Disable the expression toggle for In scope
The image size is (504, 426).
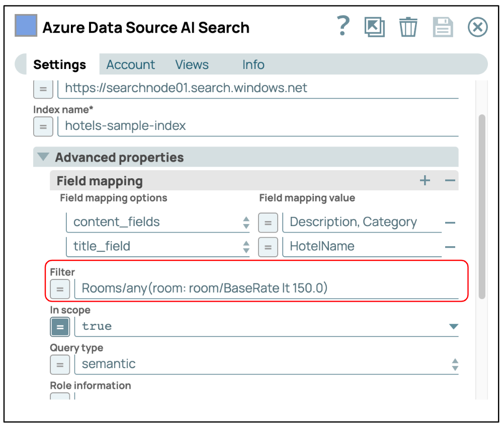click(x=60, y=327)
